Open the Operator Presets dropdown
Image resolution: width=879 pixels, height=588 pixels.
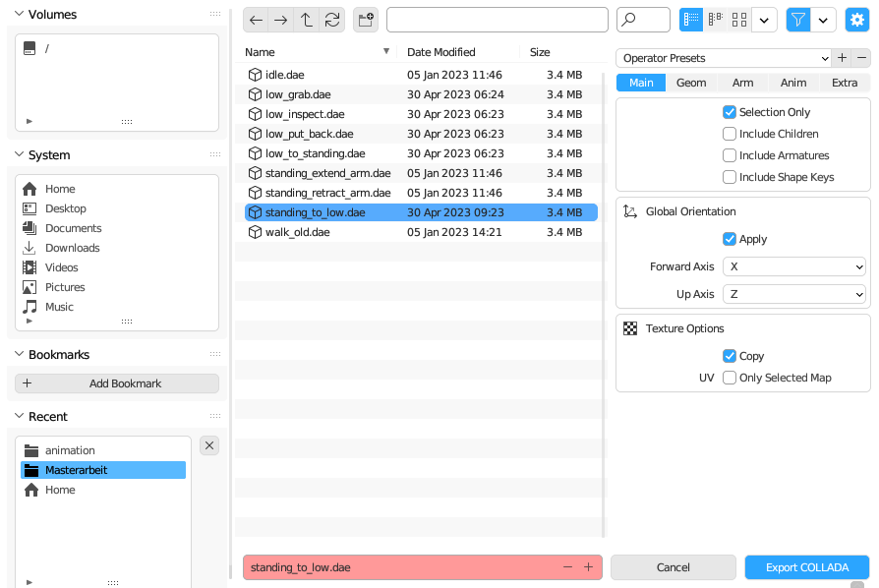pos(724,58)
